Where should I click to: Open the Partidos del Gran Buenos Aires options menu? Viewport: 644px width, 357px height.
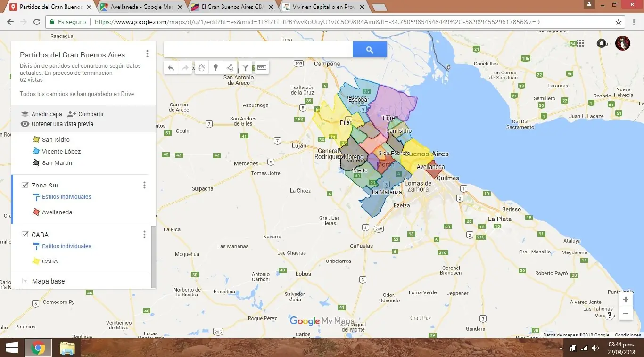pyautogui.click(x=147, y=53)
